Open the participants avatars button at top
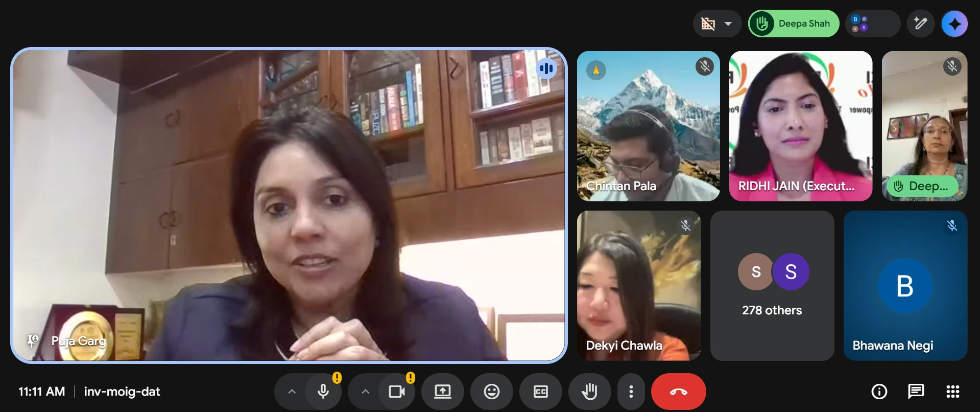Viewport: 980px width, 412px height. 872,24
